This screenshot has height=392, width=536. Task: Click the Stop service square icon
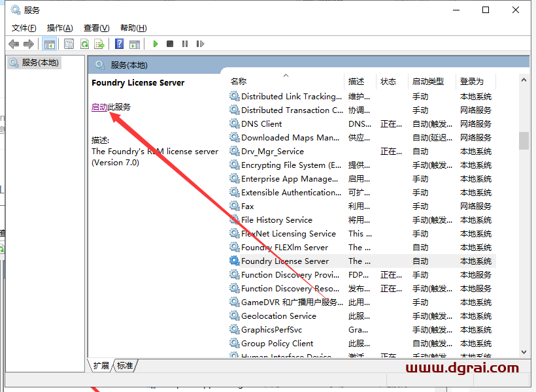(170, 44)
